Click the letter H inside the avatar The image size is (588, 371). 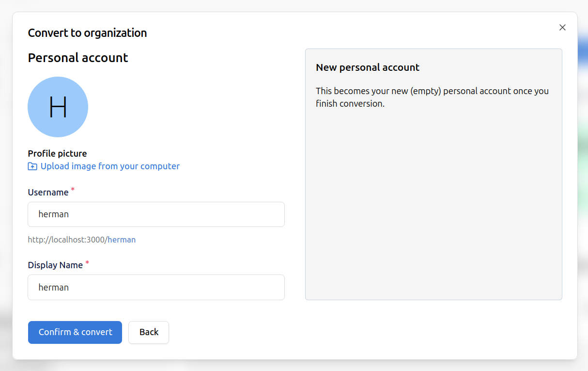click(58, 107)
